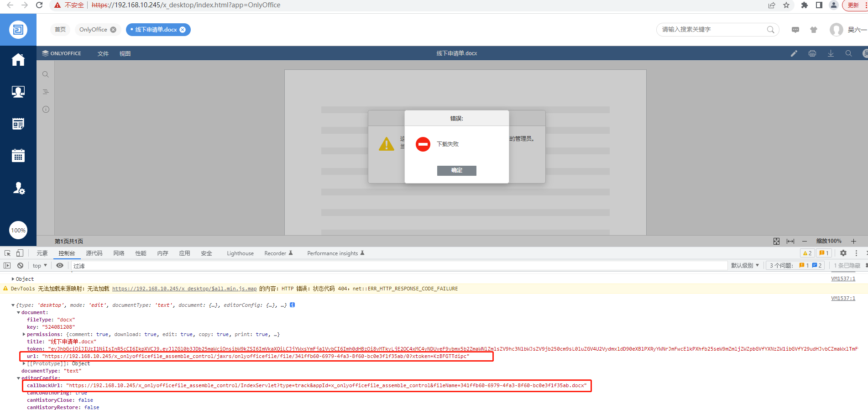Open the find panel in the editor's left bar
The width and height of the screenshot is (868, 410).
pos(46,74)
